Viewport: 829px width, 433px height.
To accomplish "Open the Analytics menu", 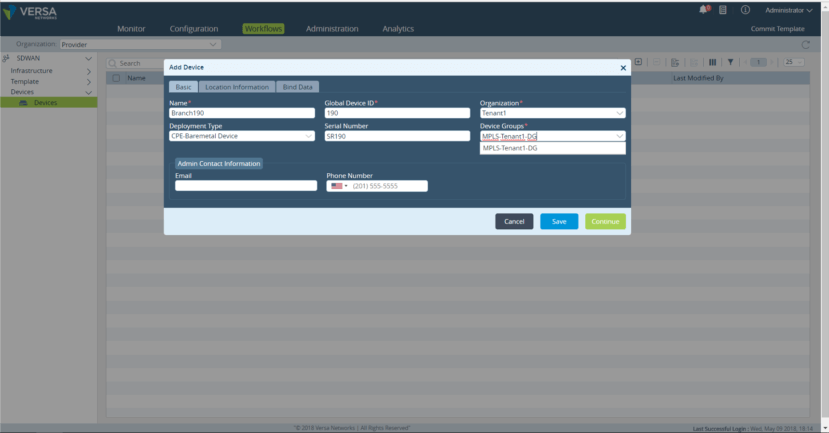I will tap(398, 29).
